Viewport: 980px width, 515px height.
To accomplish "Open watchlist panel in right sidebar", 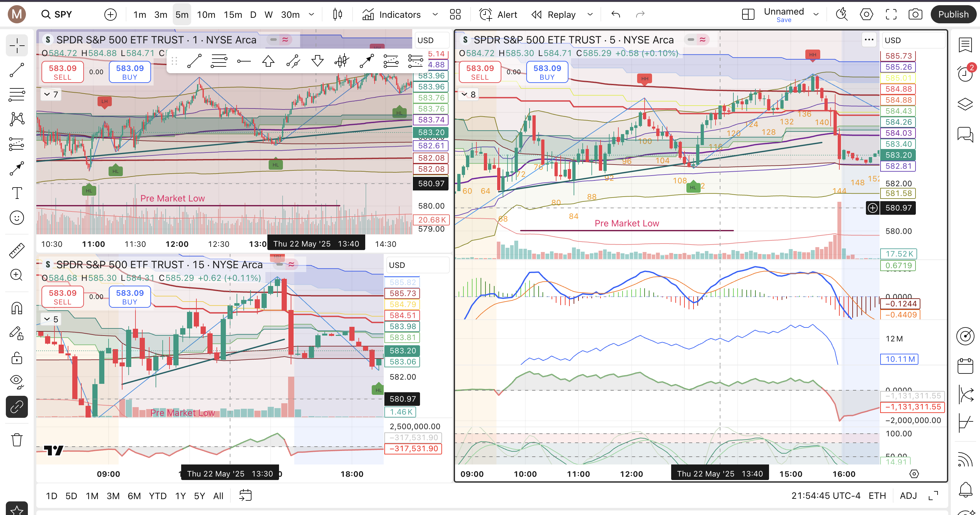I will [965, 45].
